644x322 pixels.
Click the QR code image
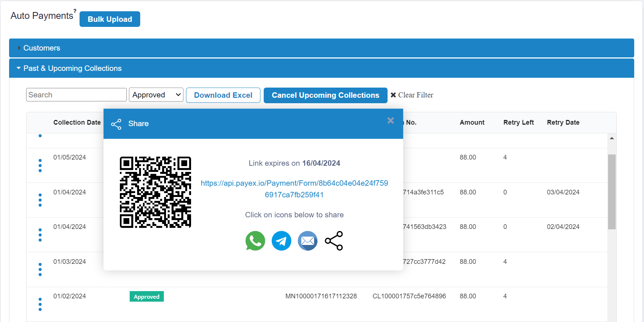click(x=155, y=192)
